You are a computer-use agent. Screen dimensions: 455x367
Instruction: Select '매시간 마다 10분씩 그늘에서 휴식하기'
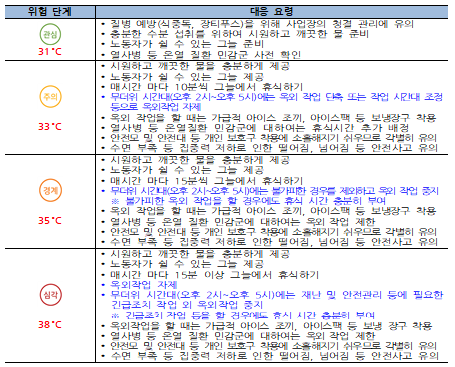(x=206, y=87)
